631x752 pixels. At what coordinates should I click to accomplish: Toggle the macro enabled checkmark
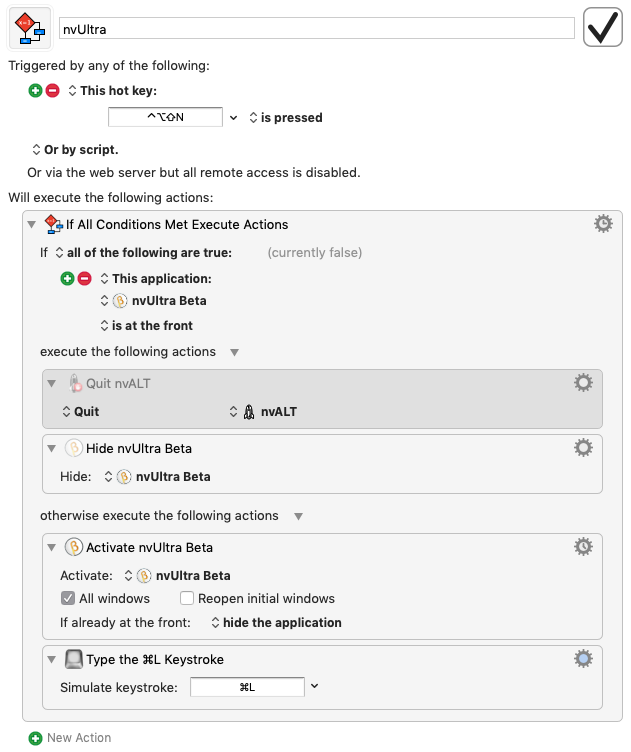[604, 29]
